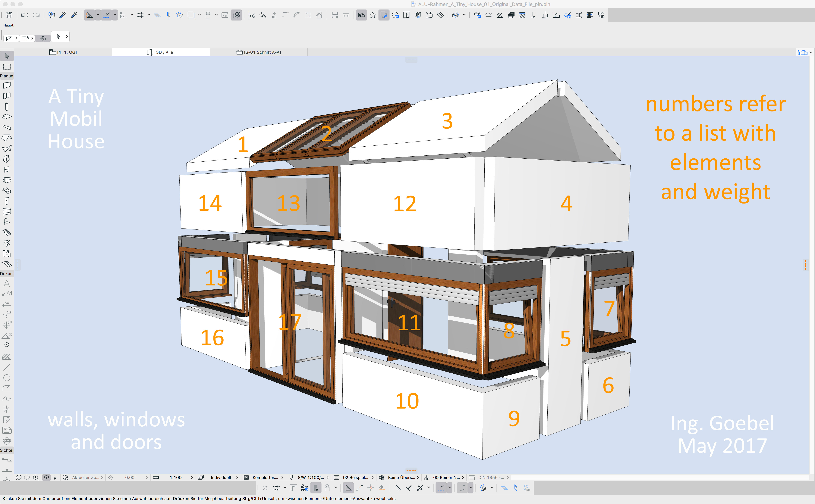Click the Undo arrow icon
The width and height of the screenshot is (815, 504).
coord(24,15)
